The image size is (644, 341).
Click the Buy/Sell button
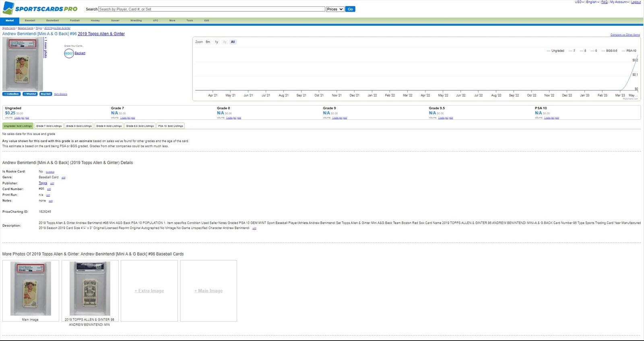45,94
